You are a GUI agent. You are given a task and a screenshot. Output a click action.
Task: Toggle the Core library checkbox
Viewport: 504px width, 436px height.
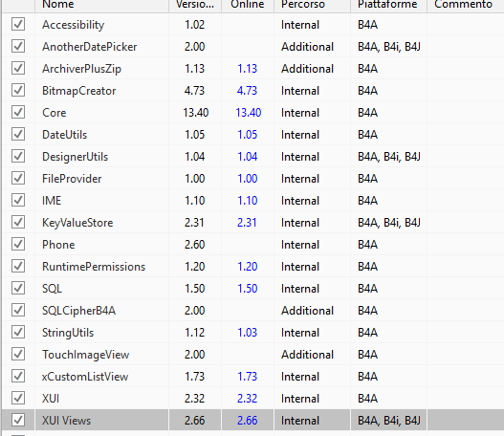pos(18,112)
